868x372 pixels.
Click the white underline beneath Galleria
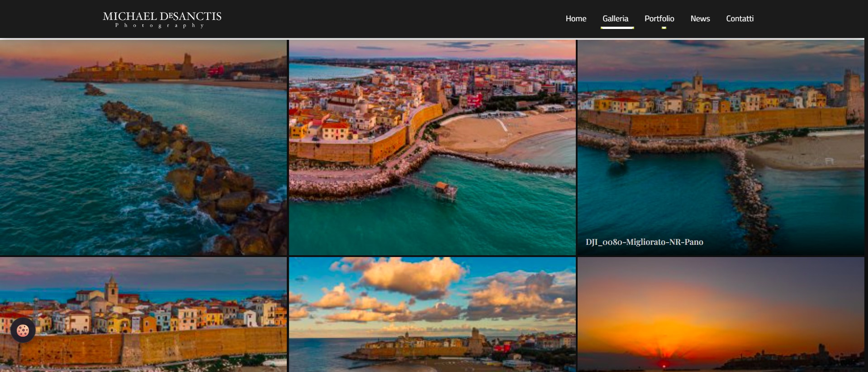click(617, 28)
